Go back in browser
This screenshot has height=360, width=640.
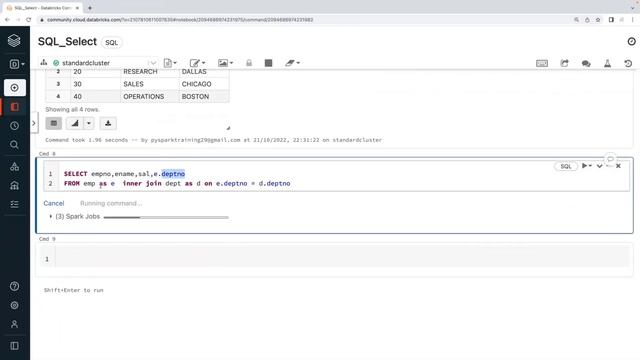[x=7, y=20]
